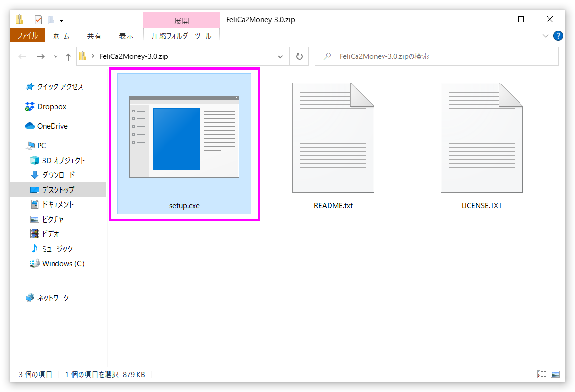The image size is (575, 392).
Task: Select ダウンロード in the navigation pane
Action: [58, 175]
